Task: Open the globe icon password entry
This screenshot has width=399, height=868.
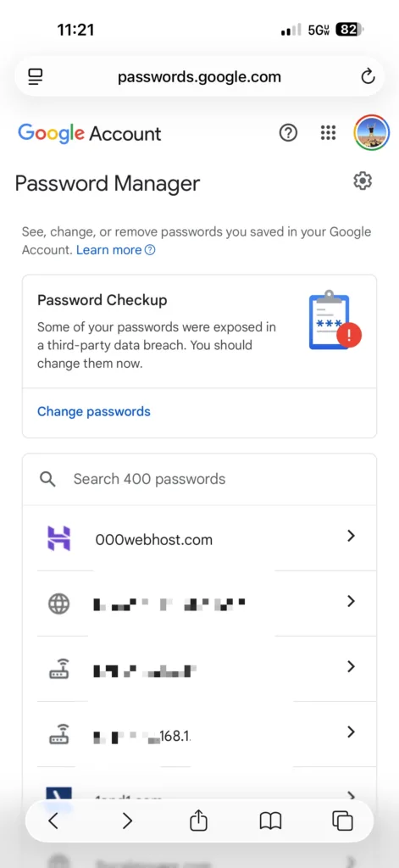Action: coord(199,603)
